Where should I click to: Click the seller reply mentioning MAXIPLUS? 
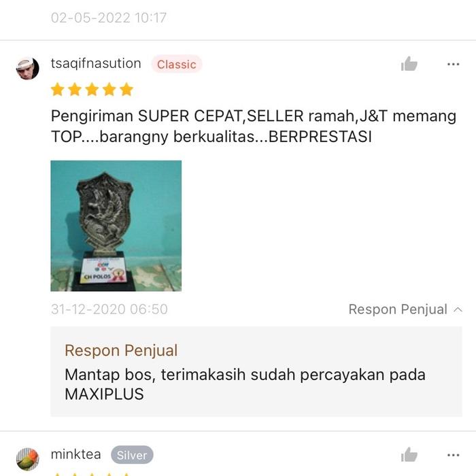pyautogui.click(x=245, y=384)
